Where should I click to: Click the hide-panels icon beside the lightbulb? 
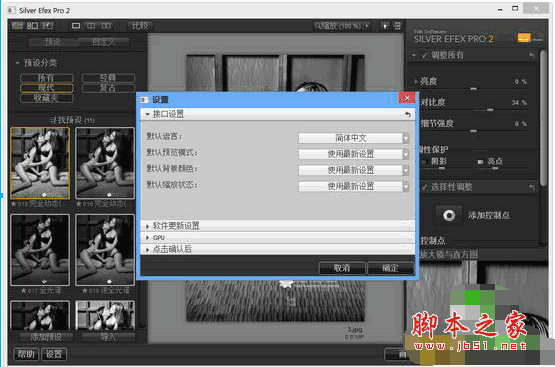[x=397, y=26]
